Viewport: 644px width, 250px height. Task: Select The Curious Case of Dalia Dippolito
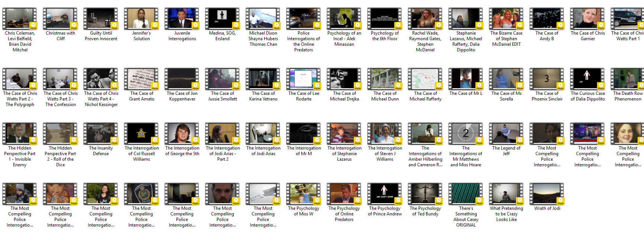click(587, 79)
